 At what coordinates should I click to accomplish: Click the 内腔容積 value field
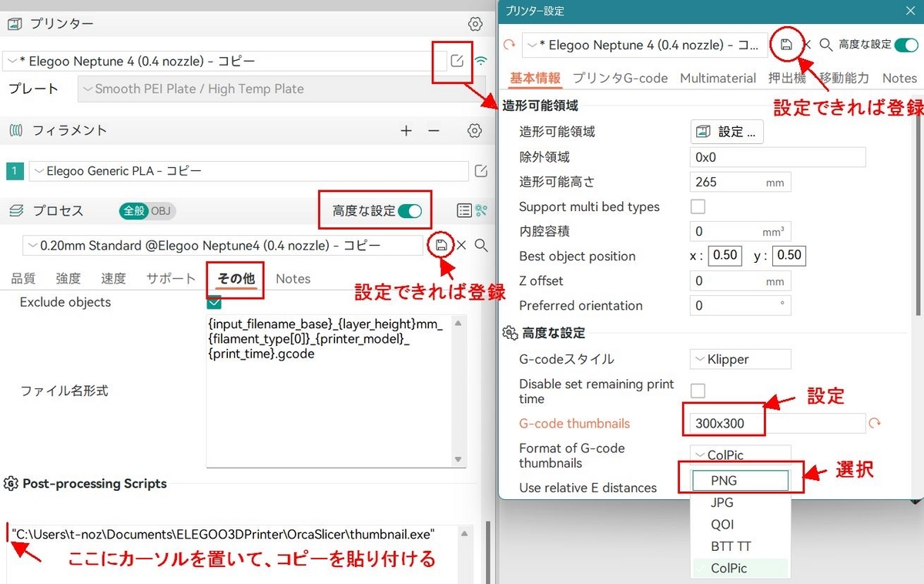point(740,231)
